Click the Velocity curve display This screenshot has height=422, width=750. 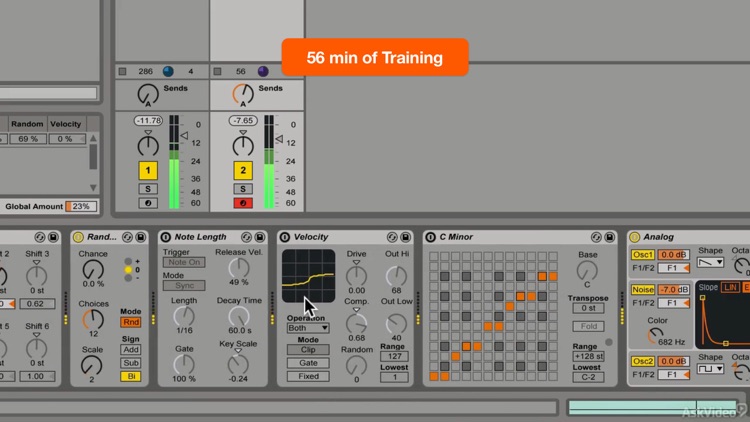(x=309, y=276)
